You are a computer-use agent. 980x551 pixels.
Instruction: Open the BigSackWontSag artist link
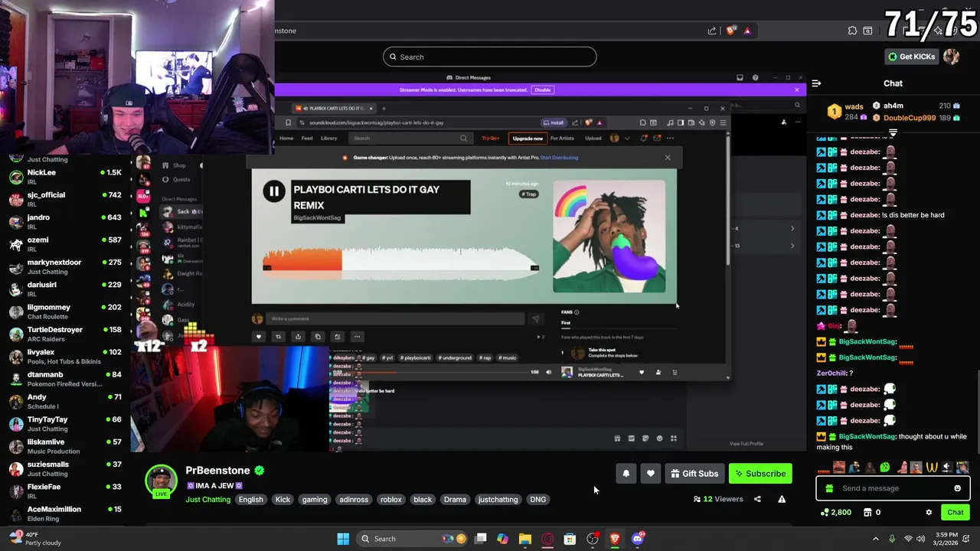tap(317, 218)
